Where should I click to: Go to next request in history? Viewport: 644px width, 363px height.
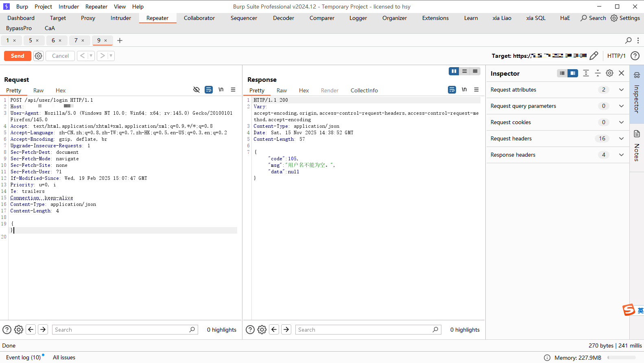click(103, 56)
